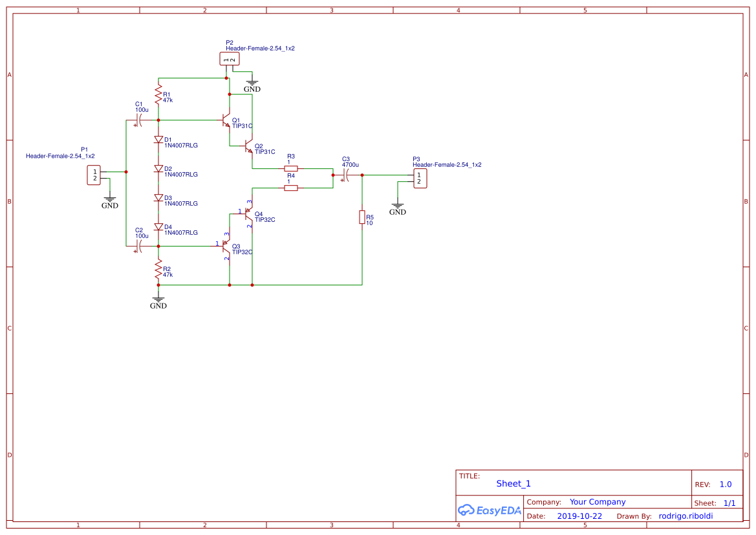Select the P2 power header connector
Screen dimensions: 756x535
point(230,59)
